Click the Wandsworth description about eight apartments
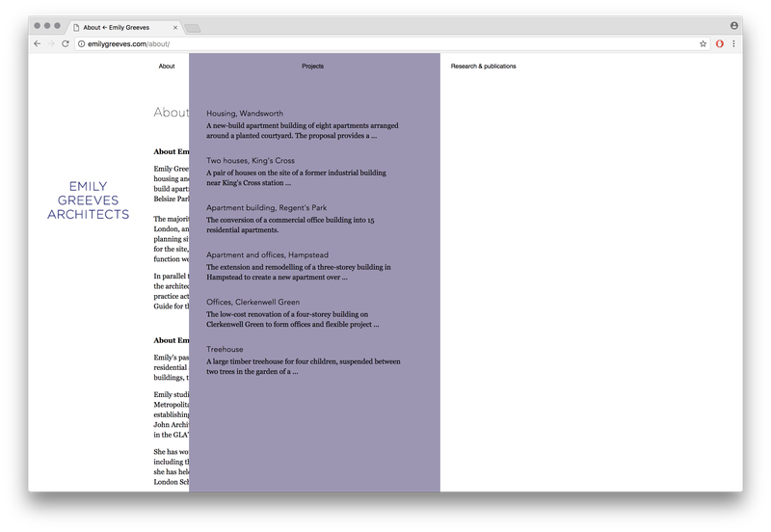 [x=303, y=131]
